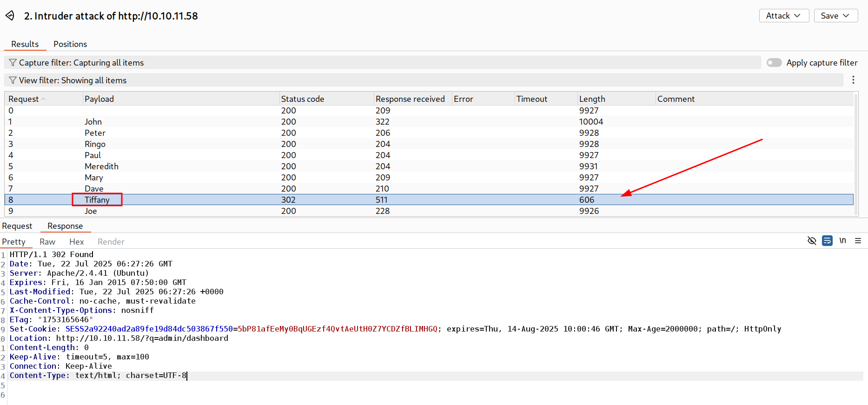Image resolution: width=868 pixels, height=405 pixels.
Task: Toggle the hide/eye icon in response viewer
Action: 812,241
